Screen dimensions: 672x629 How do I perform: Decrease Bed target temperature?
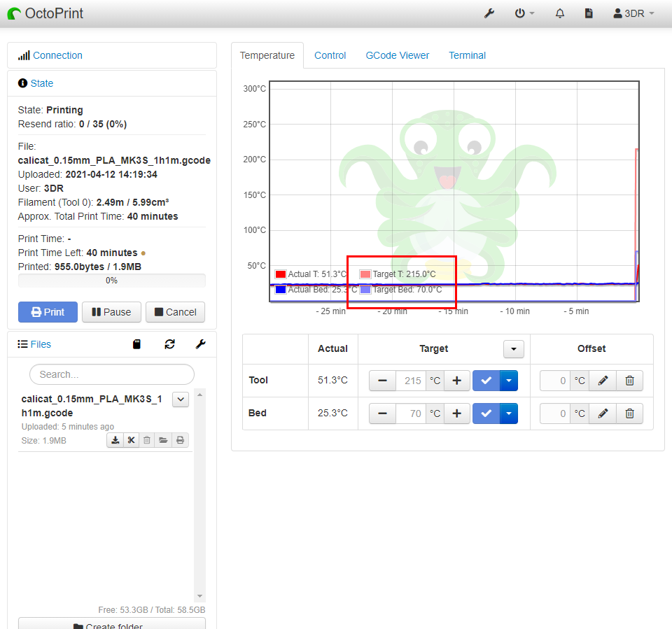(382, 414)
